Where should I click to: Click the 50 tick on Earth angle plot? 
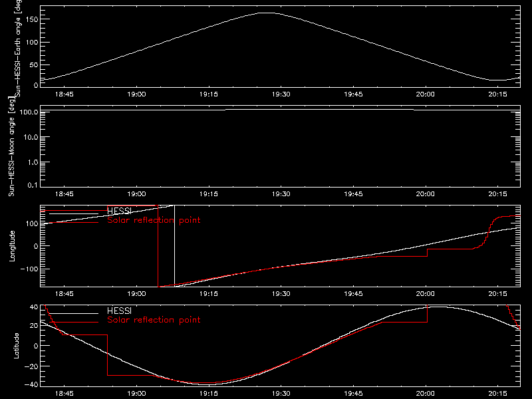point(34,65)
